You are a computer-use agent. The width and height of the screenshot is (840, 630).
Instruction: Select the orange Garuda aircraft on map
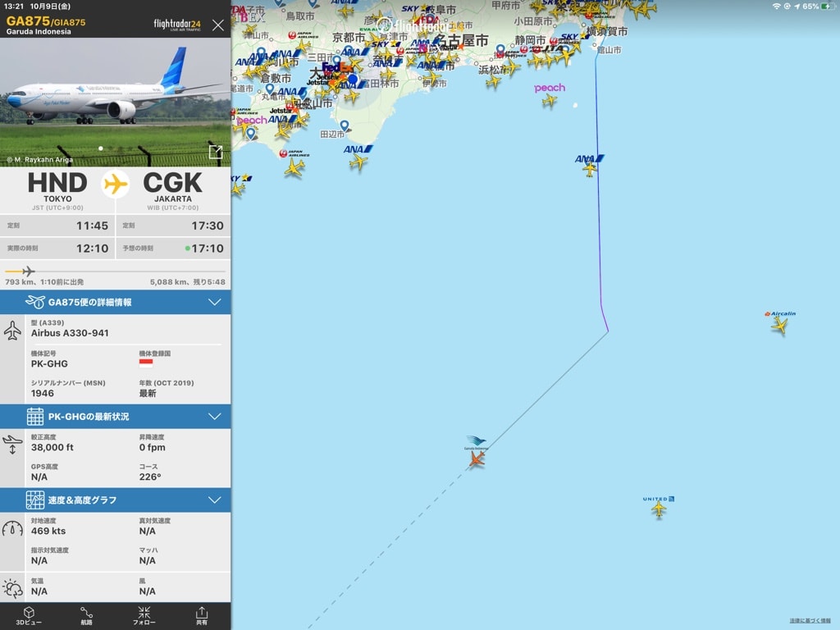(477, 459)
